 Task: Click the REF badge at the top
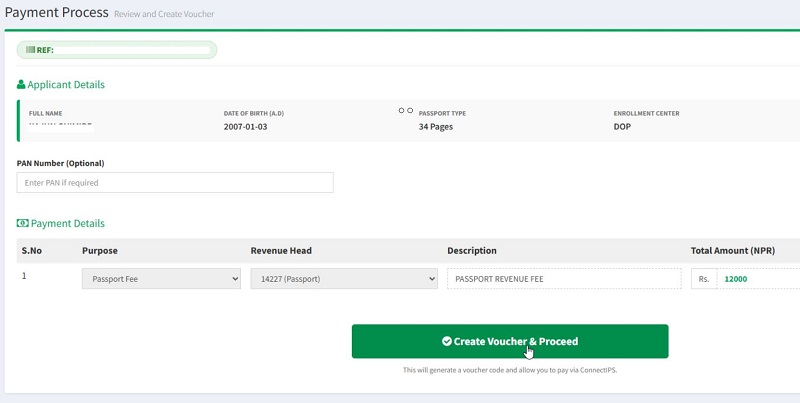point(117,50)
